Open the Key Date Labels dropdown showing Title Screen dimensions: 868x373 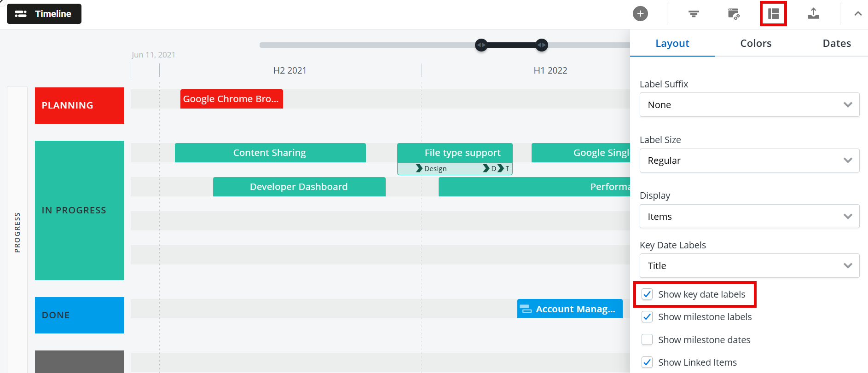(x=749, y=265)
